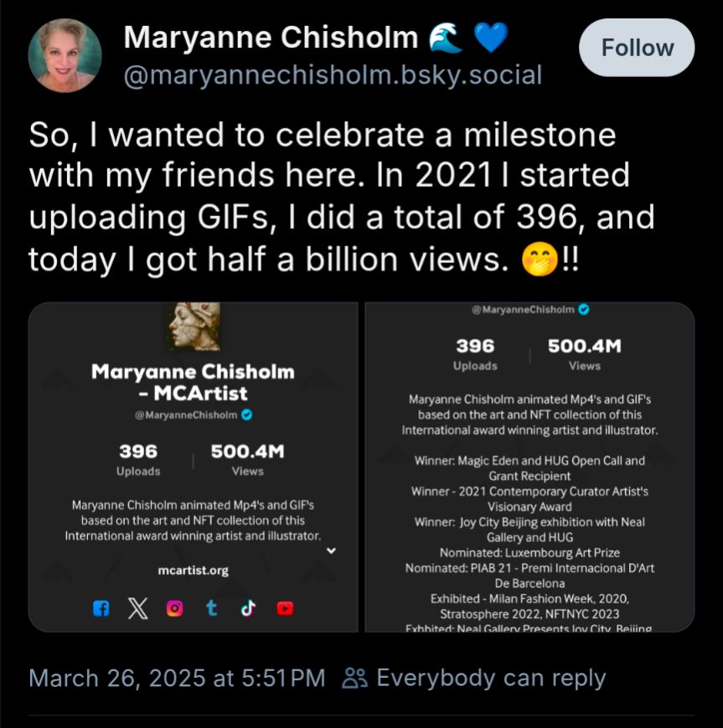Click the Everybody can reply label

491,678
